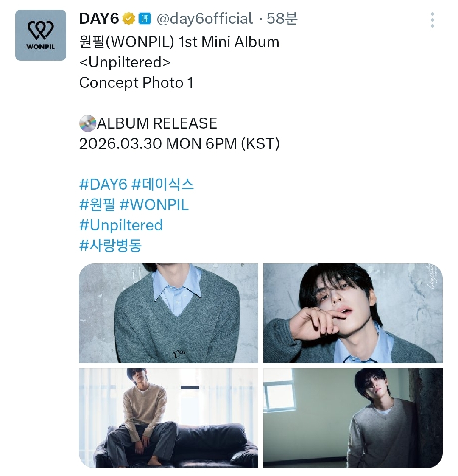View the close-up hand-on-lips photo
Image resolution: width=458 pixels, height=476 pixels.
pos(353,313)
